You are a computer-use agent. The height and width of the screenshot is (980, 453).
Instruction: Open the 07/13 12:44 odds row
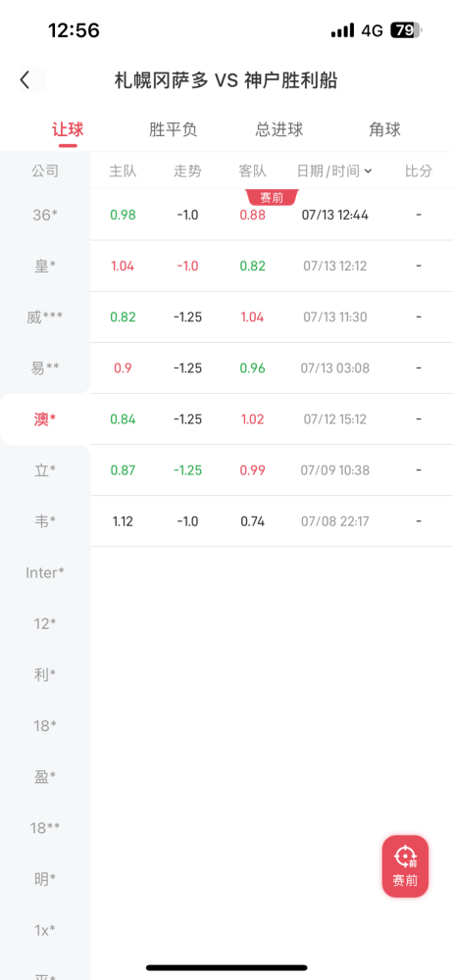coord(272,215)
